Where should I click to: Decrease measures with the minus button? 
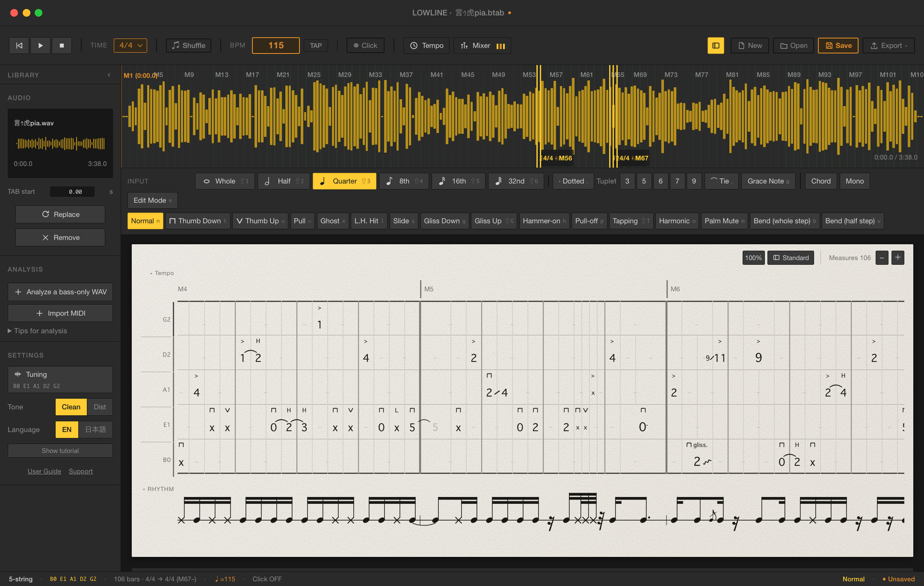click(882, 258)
